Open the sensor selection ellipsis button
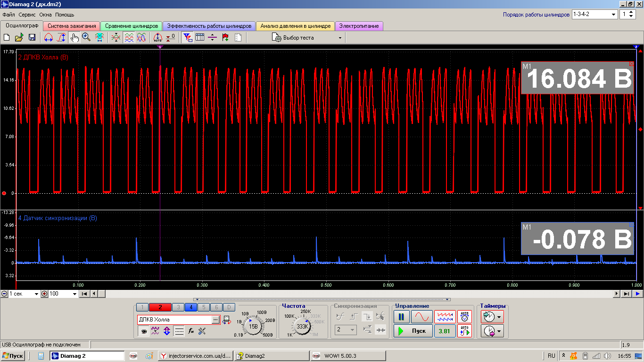This screenshot has width=644, height=362. click(x=215, y=320)
